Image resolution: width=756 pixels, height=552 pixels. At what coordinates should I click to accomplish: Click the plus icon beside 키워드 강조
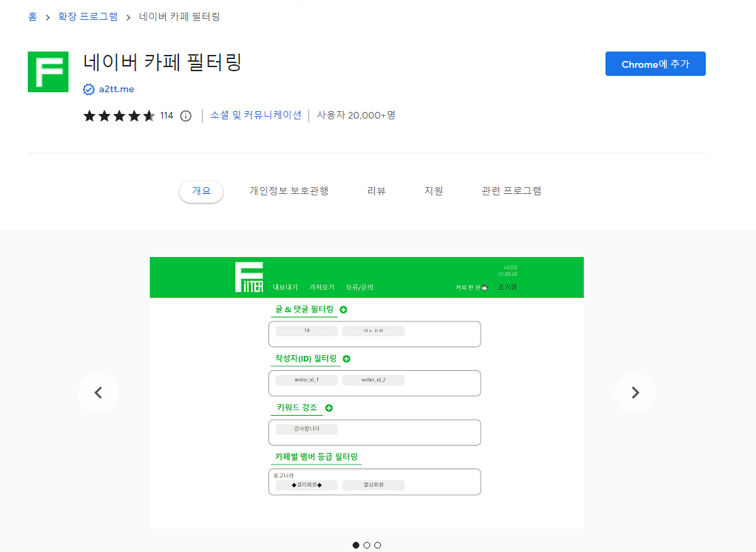[x=329, y=408]
